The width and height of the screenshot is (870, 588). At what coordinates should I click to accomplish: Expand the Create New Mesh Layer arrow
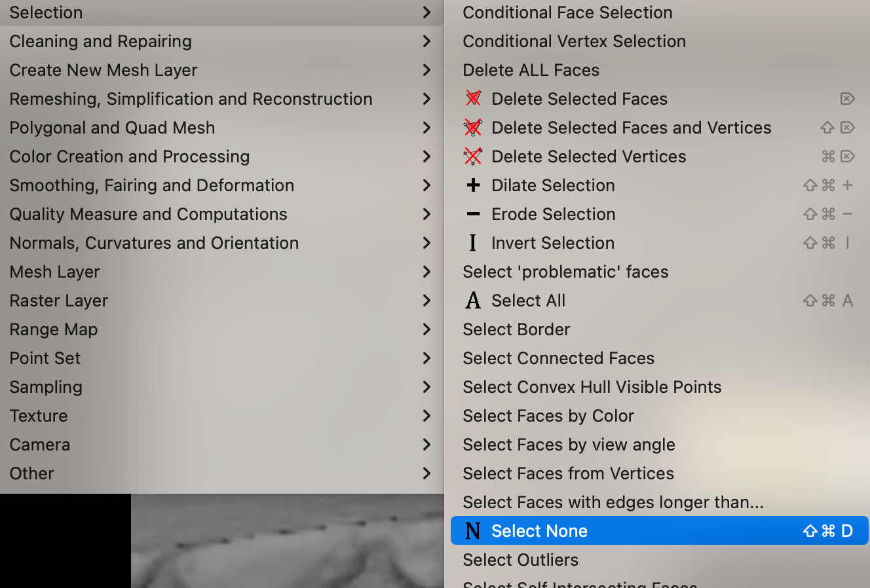426,70
